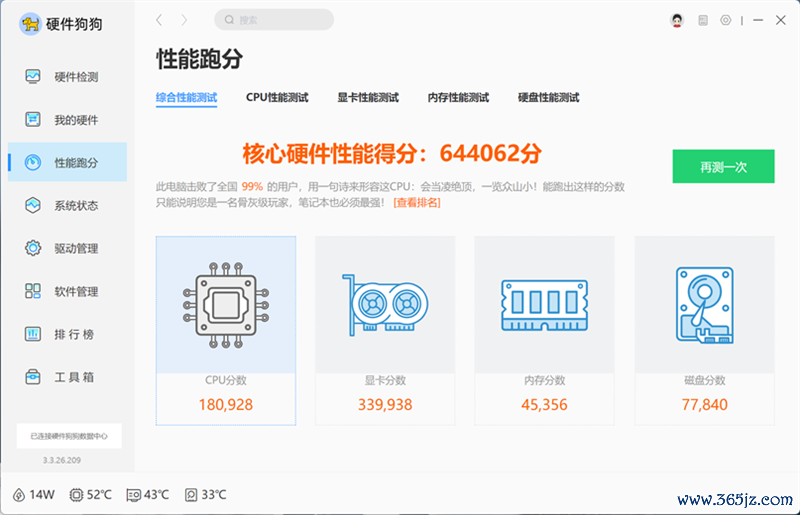
Task: Switch to 内存性能测试 tab
Action: click(458, 97)
